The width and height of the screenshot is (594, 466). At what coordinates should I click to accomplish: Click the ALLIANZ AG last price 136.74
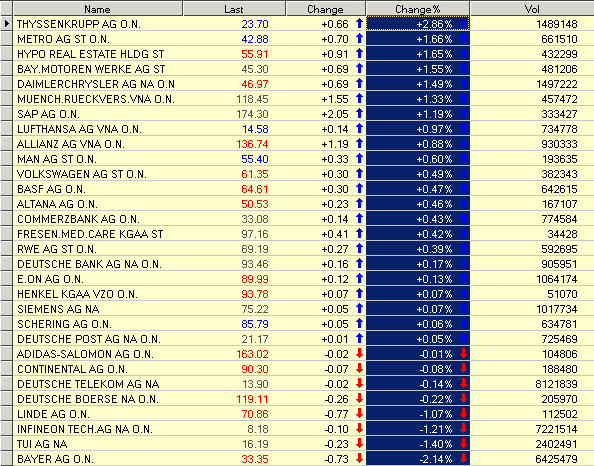point(252,144)
